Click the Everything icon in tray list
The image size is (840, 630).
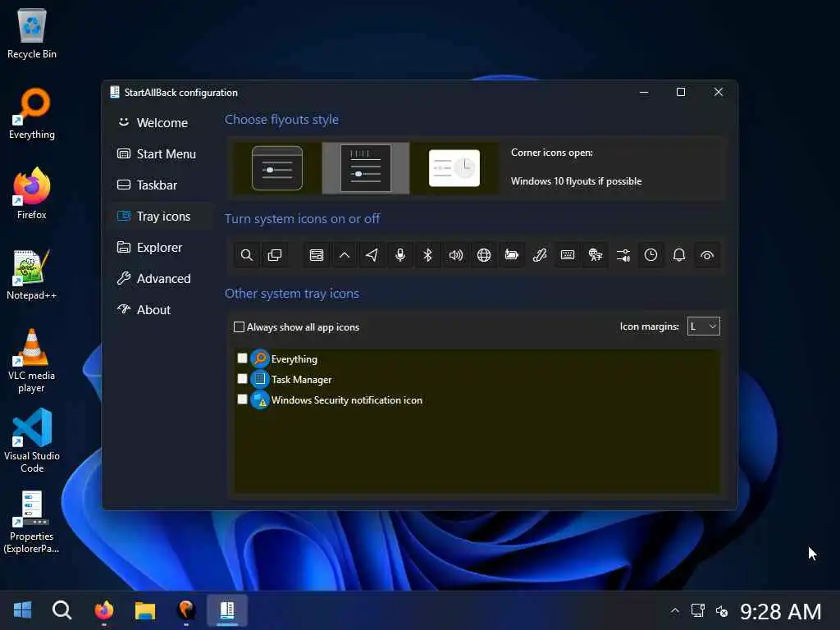click(260, 358)
